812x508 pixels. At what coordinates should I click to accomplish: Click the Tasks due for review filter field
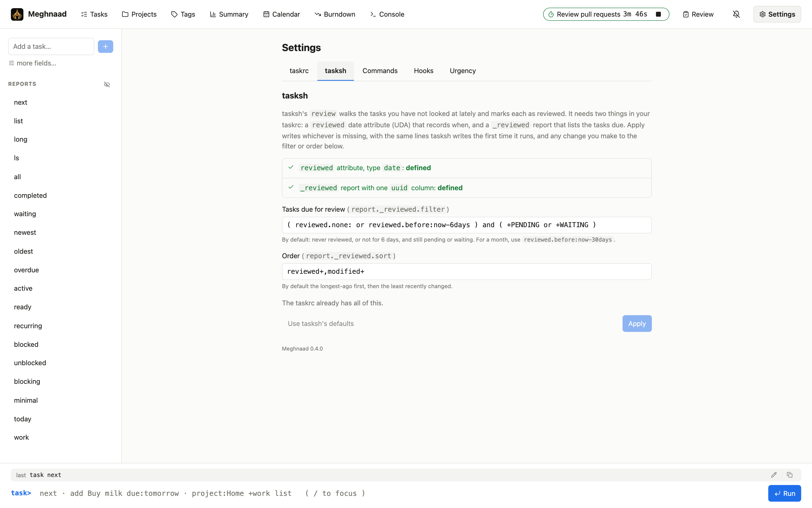(467, 225)
